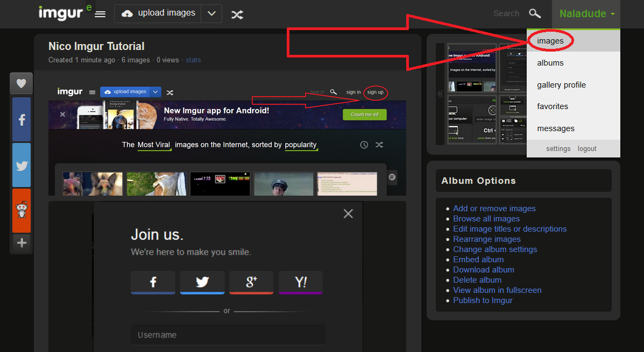Viewport: 644px width, 352px height.
Task: Click the green Count me in! button
Action: point(365,114)
